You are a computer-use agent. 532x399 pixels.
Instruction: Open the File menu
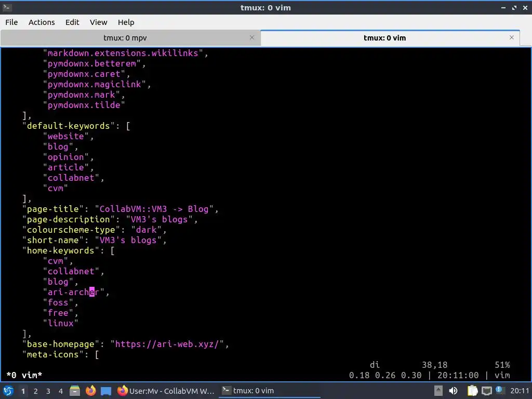pyautogui.click(x=11, y=22)
